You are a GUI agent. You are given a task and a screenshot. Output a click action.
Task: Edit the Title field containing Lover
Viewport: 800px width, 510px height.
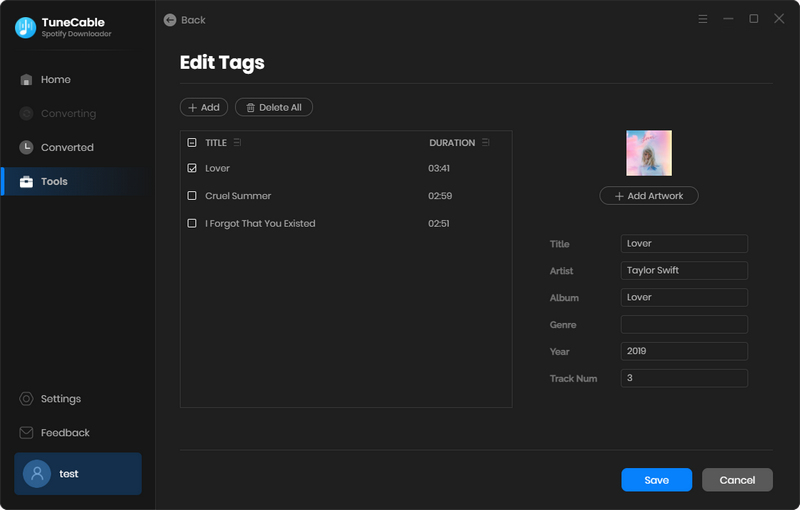click(684, 244)
